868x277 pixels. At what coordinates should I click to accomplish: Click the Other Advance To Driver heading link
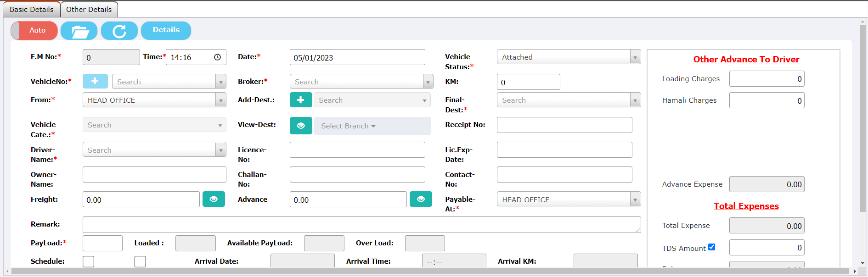pos(746,59)
